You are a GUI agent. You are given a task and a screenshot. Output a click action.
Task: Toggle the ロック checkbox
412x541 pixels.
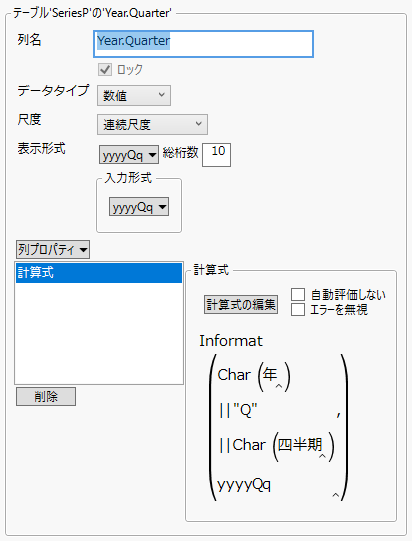105,69
